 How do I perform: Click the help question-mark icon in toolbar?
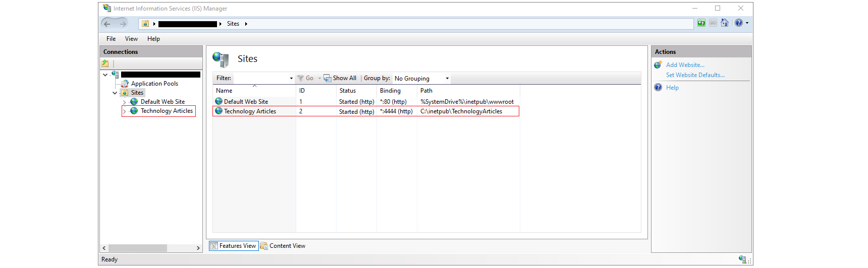click(x=739, y=23)
